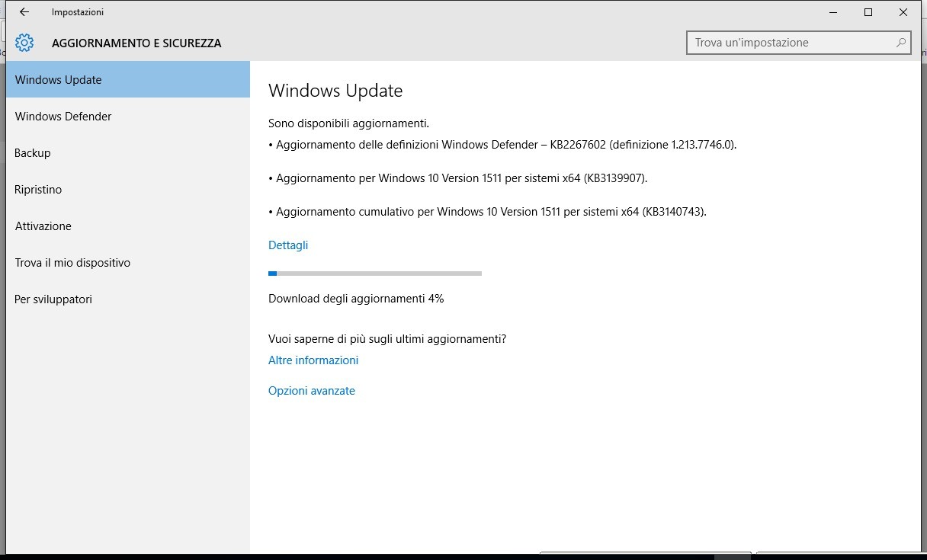Screen dimensions: 927x560
Task: Click the update download progress bar
Action: point(375,273)
